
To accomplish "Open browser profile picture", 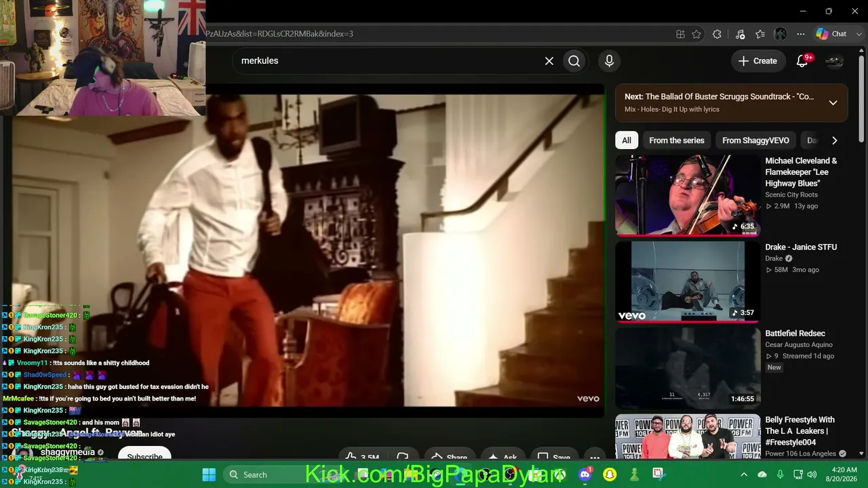I will (781, 34).
